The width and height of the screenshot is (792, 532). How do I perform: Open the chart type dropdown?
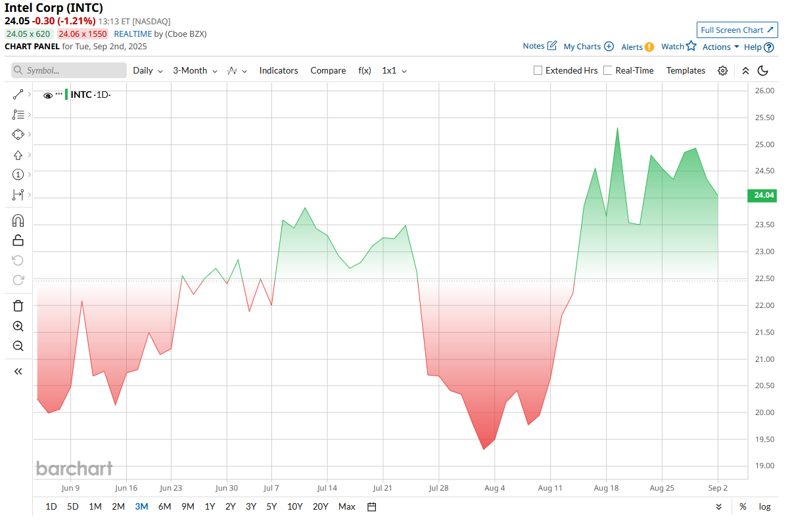tap(237, 70)
